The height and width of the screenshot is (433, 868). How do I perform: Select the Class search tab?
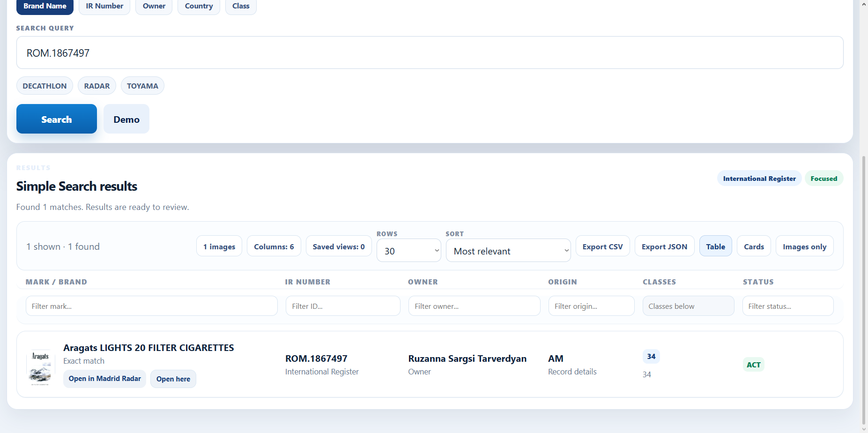pos(241,6)
